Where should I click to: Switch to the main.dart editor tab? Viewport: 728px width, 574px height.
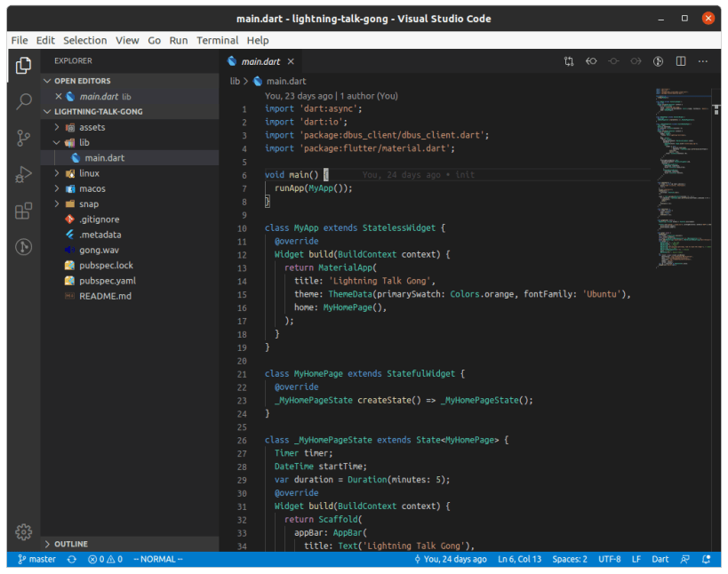click(260, 61)
